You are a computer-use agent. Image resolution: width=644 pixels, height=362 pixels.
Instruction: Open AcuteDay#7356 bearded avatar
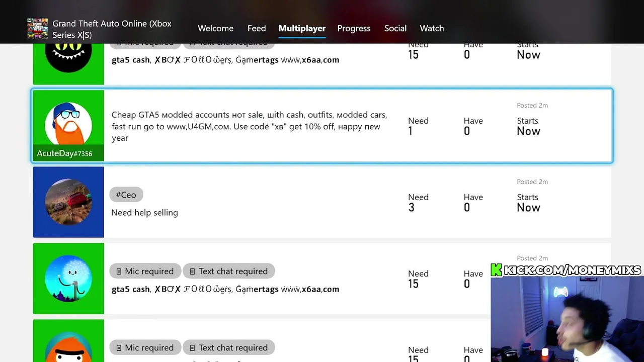pyautogui.click(x=68, y=124)
